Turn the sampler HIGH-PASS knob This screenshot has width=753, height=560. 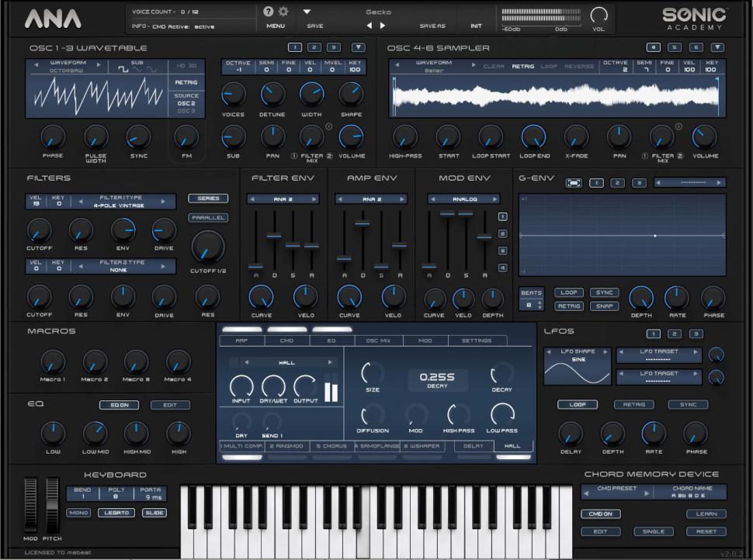tap(405, 137)
